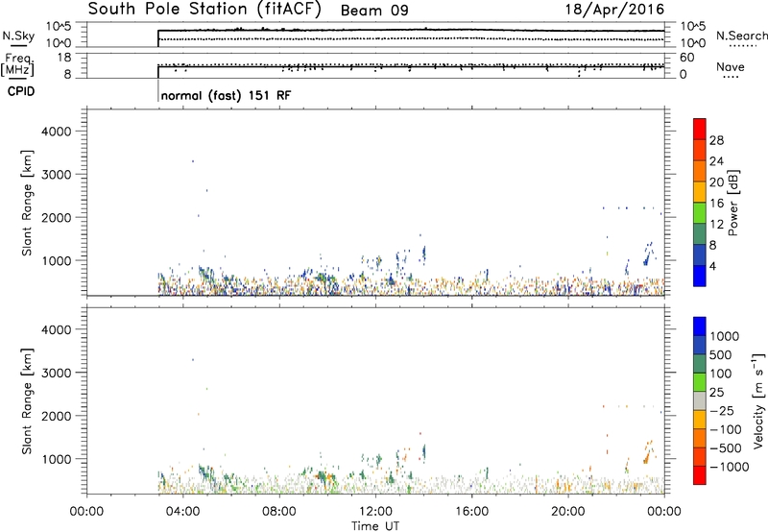Screen dimensions: 768x532
Task: Click the 'South Pole Station (fitACF)' title
Action: coord(204,10)
